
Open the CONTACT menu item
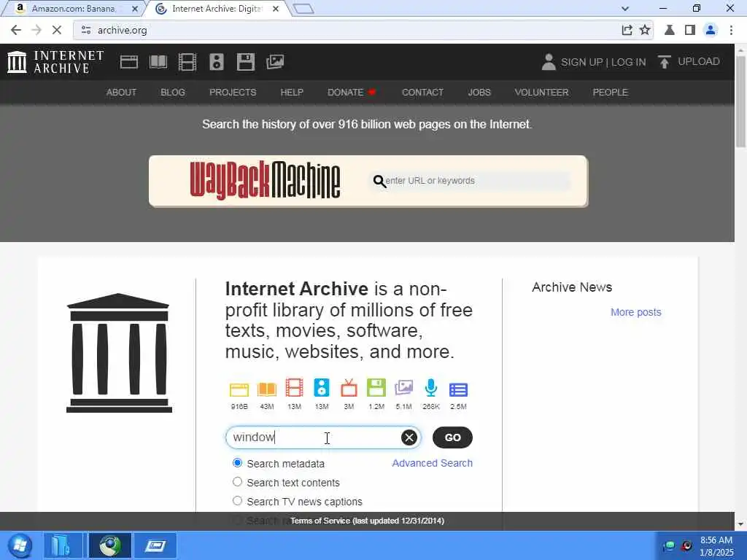point(422,93)
